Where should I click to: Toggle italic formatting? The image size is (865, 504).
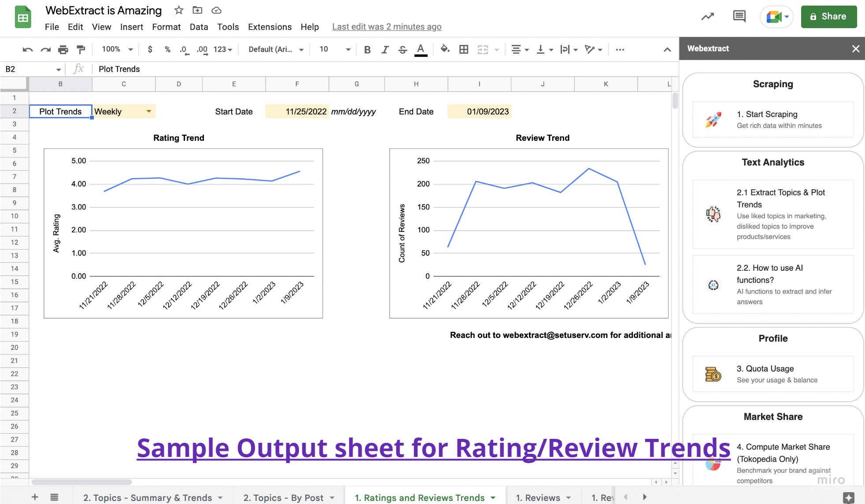coord(385,49)
